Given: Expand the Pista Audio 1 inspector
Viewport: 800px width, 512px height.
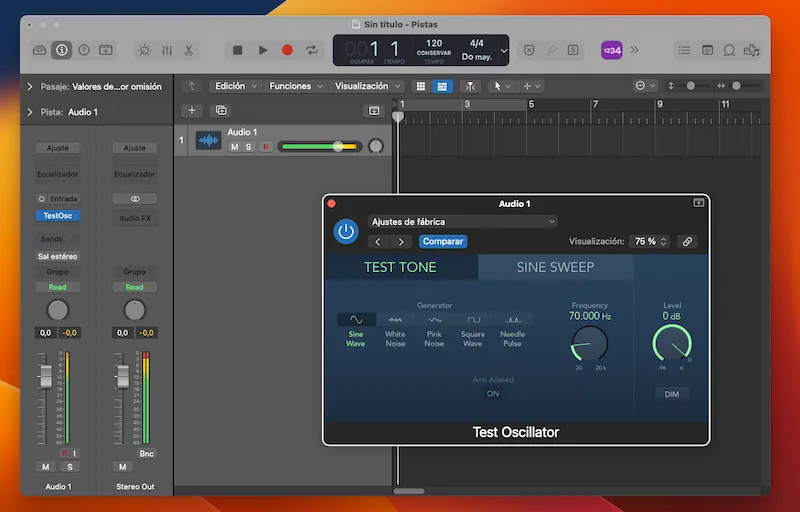Looking at the screenshot, I should 30,112.
